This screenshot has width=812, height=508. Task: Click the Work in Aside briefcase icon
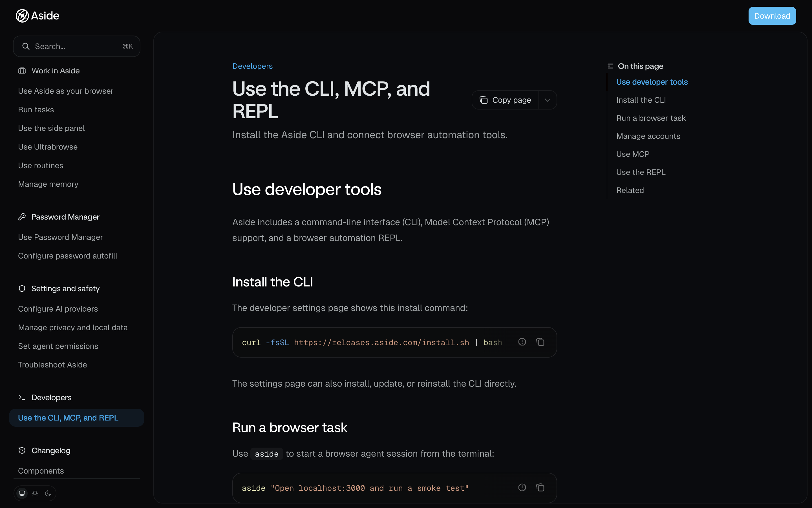point(22,71)
